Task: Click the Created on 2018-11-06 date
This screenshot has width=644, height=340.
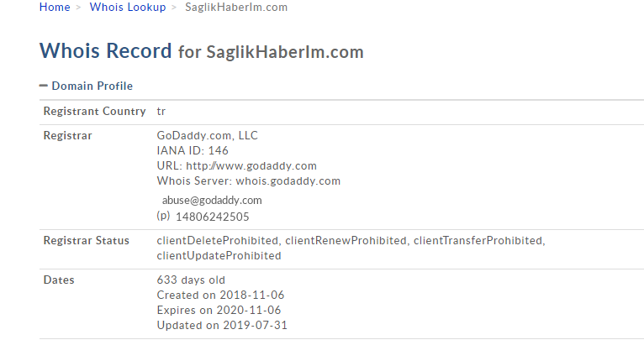Action: pos(220,295)
